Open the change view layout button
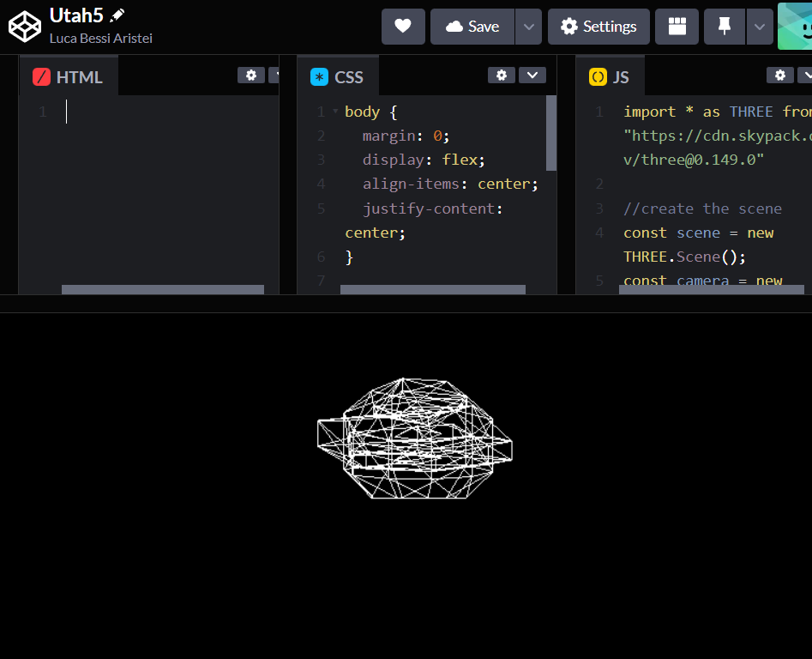 (677, 27)
